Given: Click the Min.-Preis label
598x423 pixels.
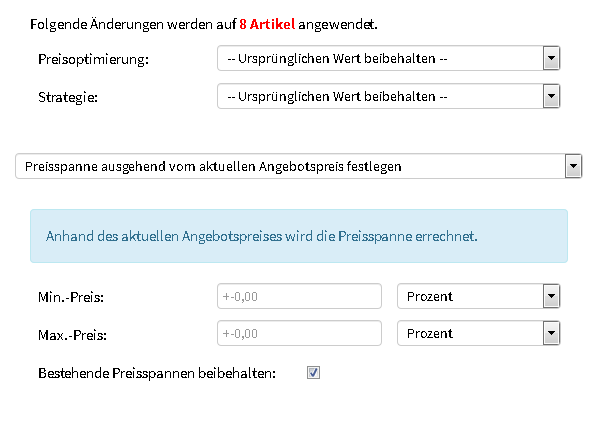Looking at the screenshot, I should [71, 297].
